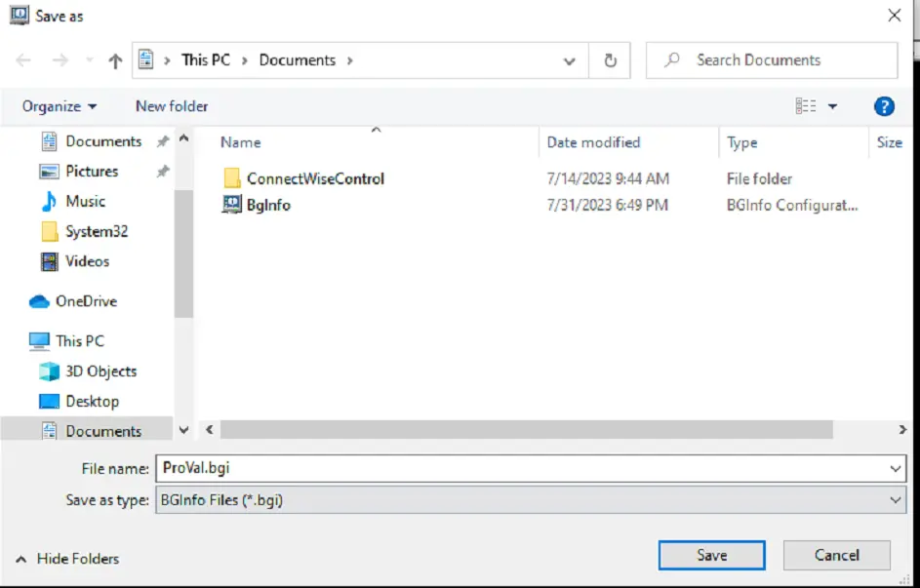Create a New folder
This screenshot has height=588, width=920.
[x=172, y=106]
